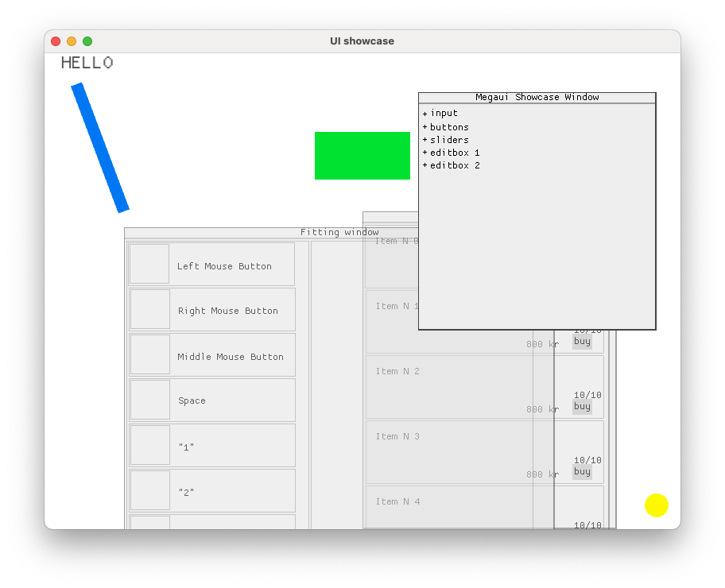This screenshot has height=588, width=725.
Task: Select the Item N 2 row
Action: pyautogui.click(x=445, y=387)
